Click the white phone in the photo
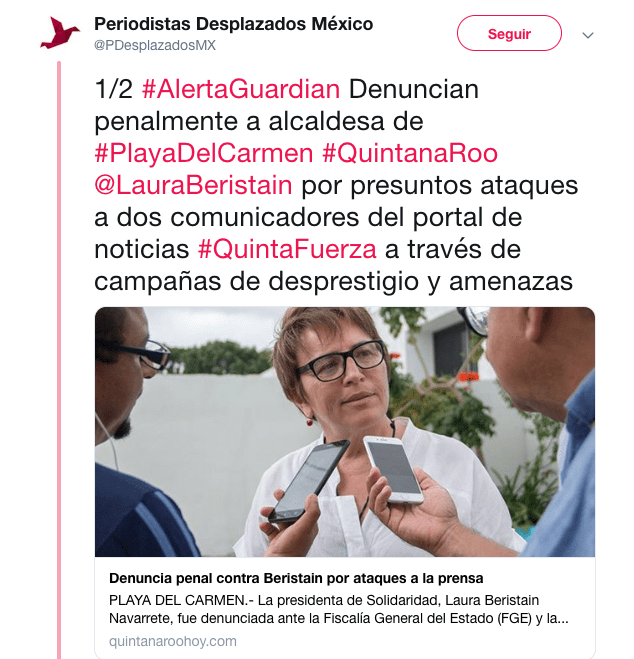The image size is (634, 659). coord(393,469)
